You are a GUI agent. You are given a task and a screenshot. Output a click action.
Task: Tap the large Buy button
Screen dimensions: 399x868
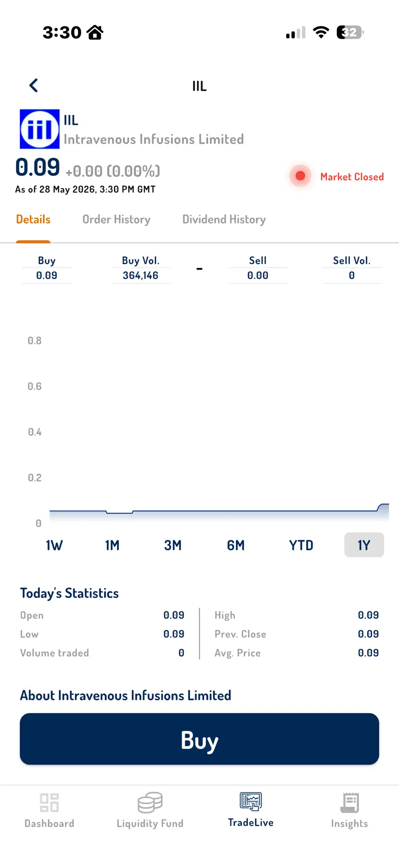(199, 739)
